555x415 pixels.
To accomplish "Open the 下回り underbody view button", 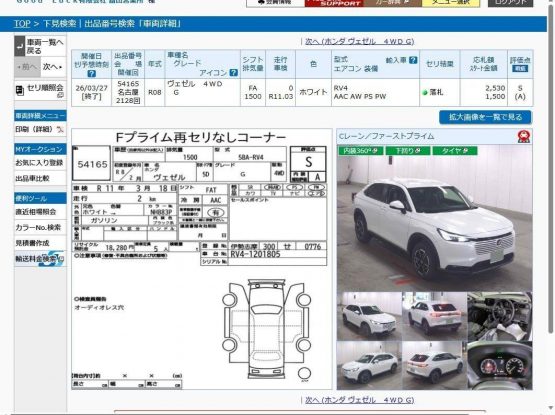I will 408,151.
